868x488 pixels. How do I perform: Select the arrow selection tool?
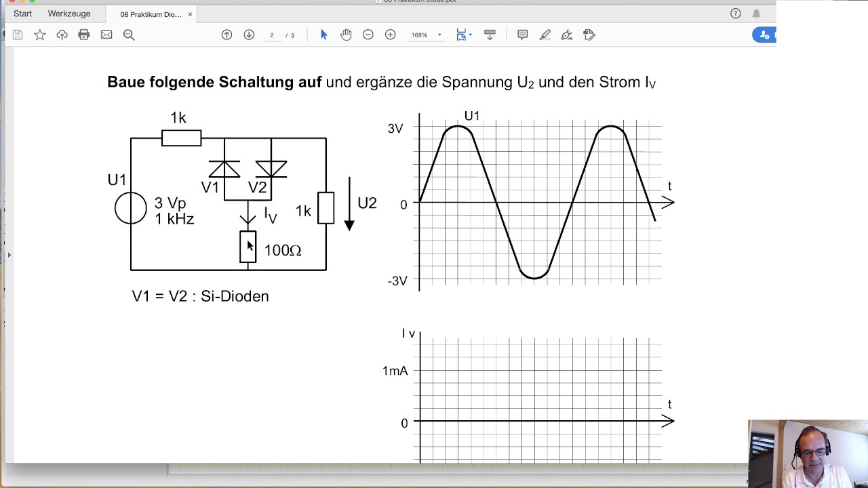[323, 35]
